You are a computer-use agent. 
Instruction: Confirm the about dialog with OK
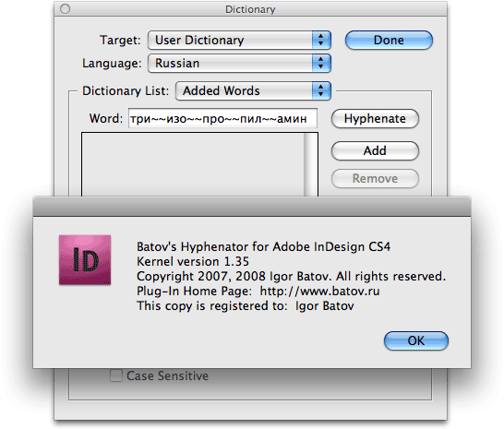[x=416, y=340]
